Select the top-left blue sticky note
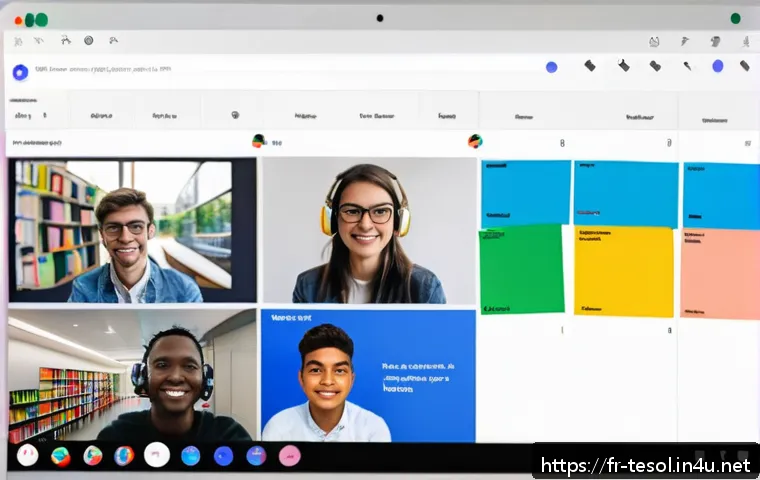The image size is (760, 480). pos(525,191)
